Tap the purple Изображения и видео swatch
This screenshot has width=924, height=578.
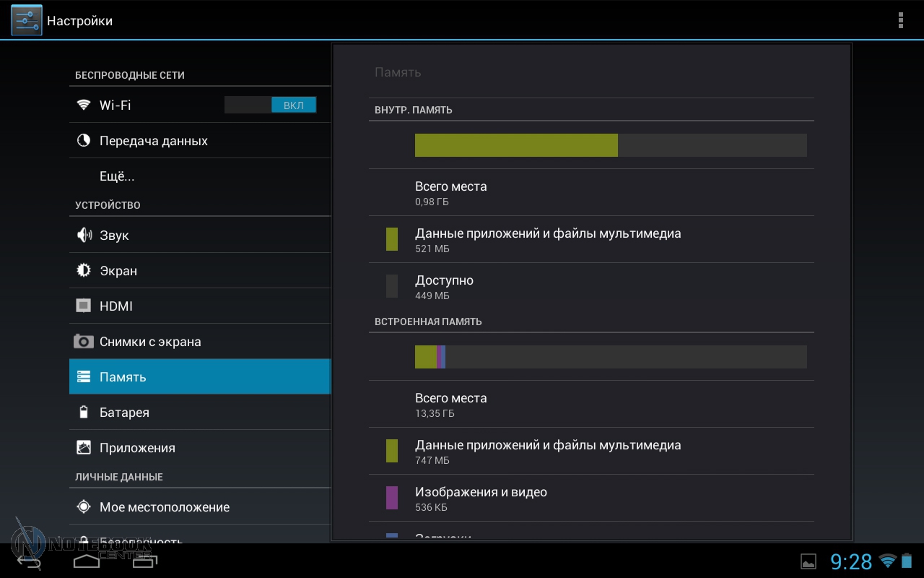392,498
